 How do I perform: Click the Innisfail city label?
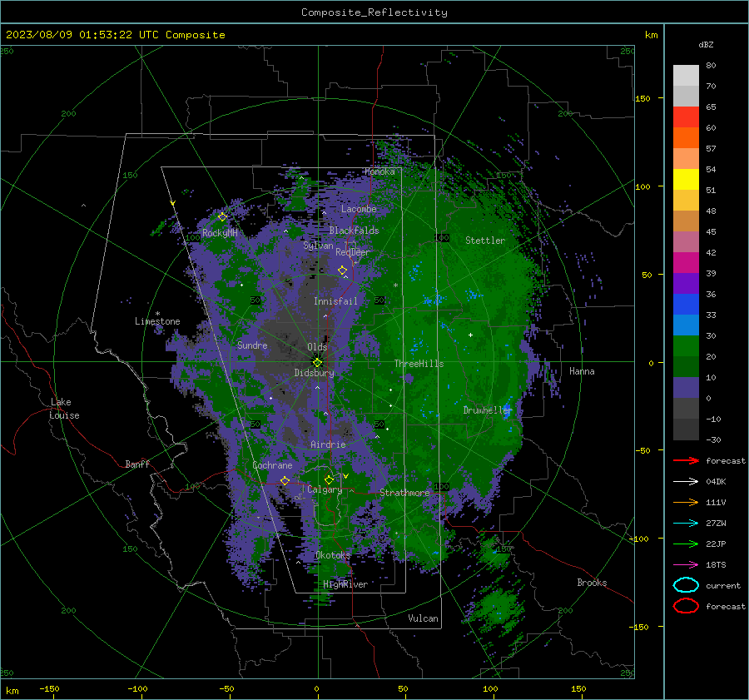[335, 301]
